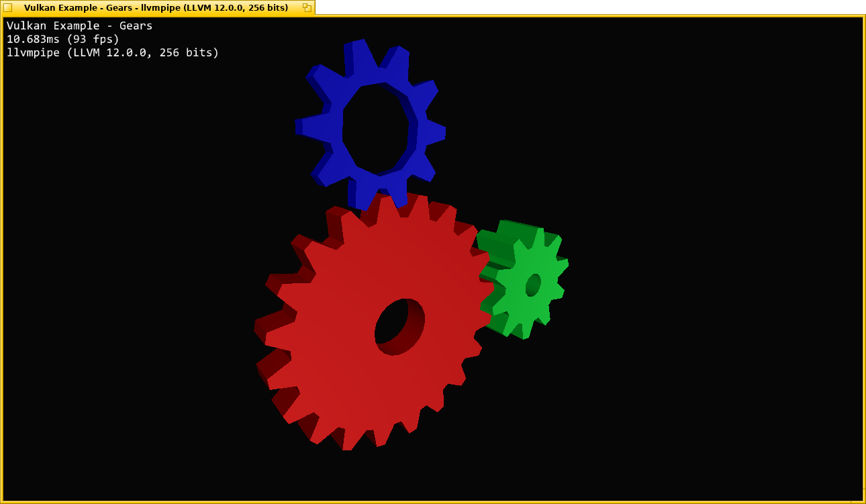This screenshot has width=866, height=504.
Task: Click the small green gear
Action: click(523, 279)
